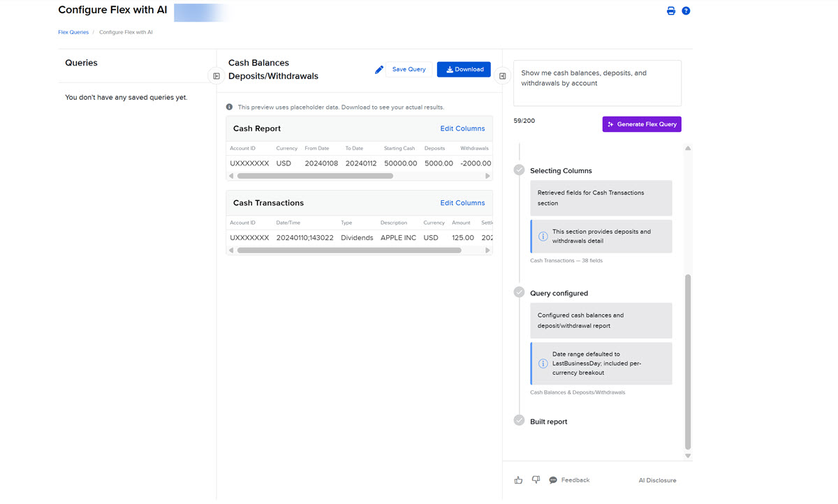Click info icon in deposits and withdrawals note

pos(543,237)
